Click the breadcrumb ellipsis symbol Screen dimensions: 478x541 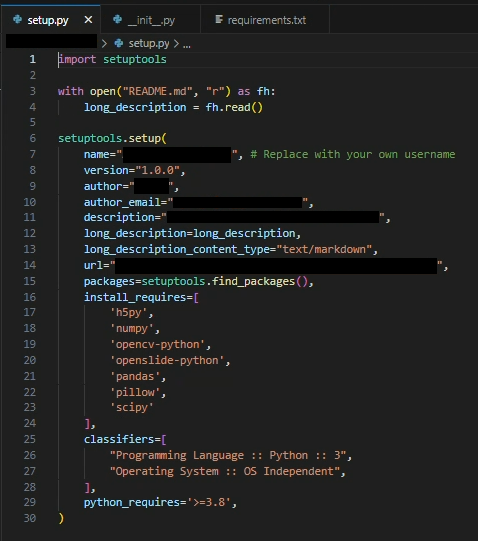pos(186,45)
